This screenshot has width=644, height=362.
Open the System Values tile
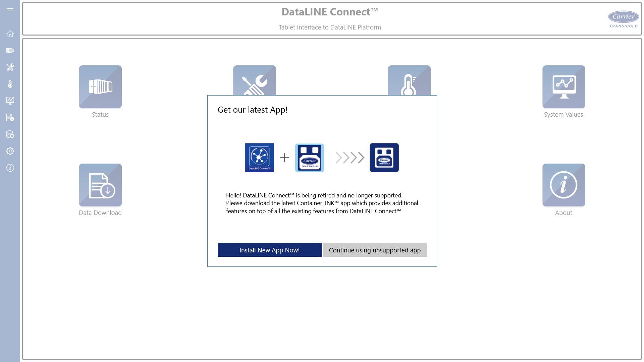564,87
